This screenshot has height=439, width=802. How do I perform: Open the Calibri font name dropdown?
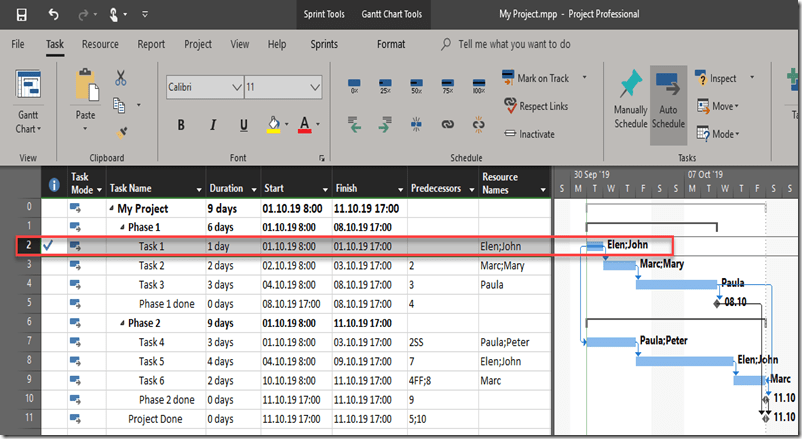pyautogui.click(x=235, y=88)
